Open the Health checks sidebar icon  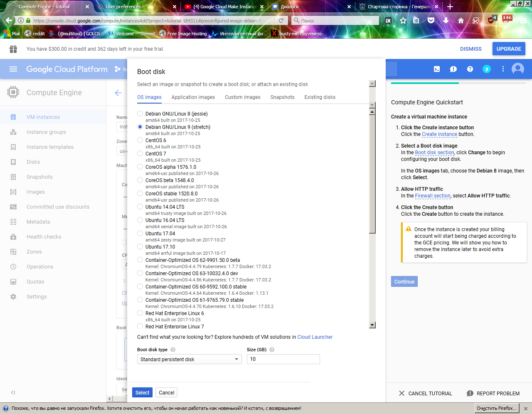[x=13, y=237]
